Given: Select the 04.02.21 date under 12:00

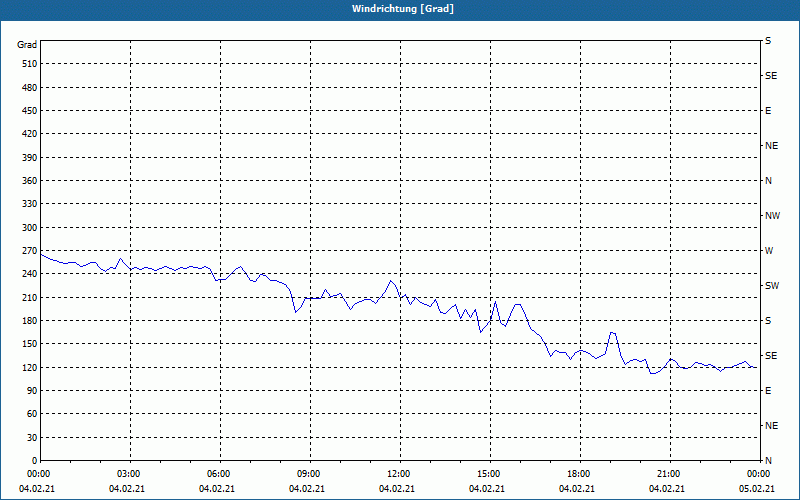Looking at the screenshot, I should tap(396, 489).
